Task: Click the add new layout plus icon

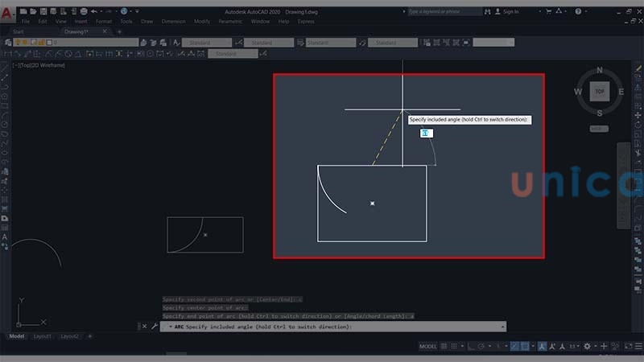Action: coord(89,336)
